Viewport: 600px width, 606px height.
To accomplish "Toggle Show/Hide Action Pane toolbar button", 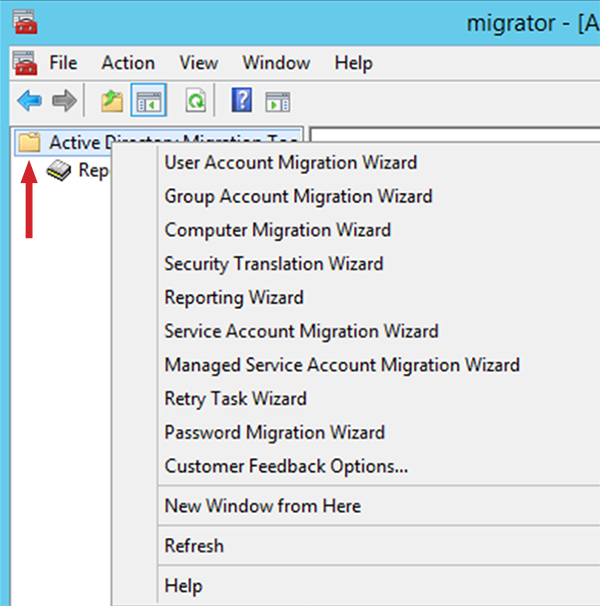I will (x=278, y=102).
